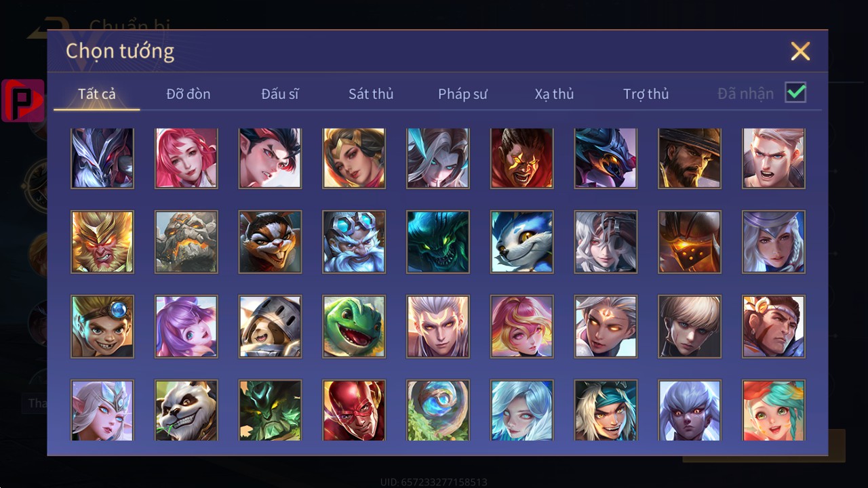Choose the cowboy hat bearded hero
868x488 pixels.
pos(690,158)
